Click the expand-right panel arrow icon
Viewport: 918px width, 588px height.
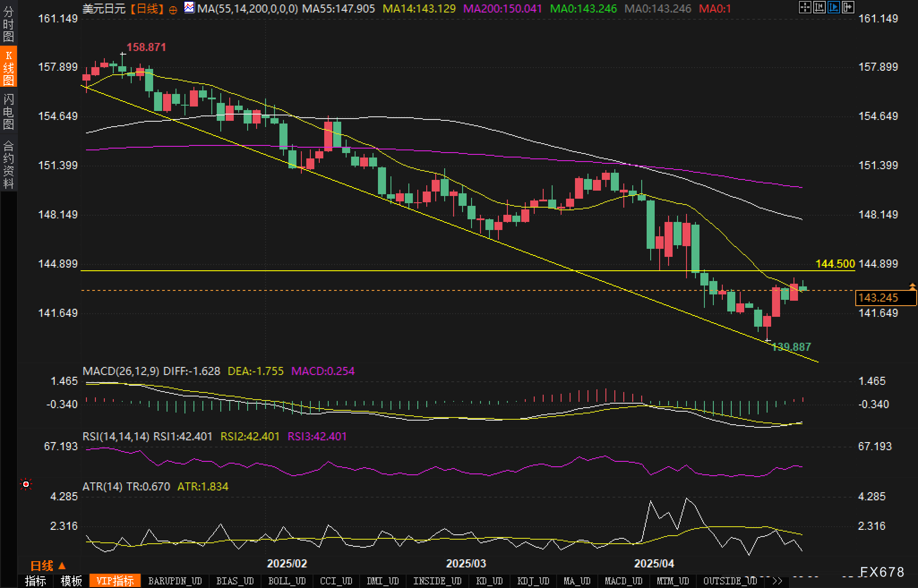pyautogui.click(x=848, y=7)
